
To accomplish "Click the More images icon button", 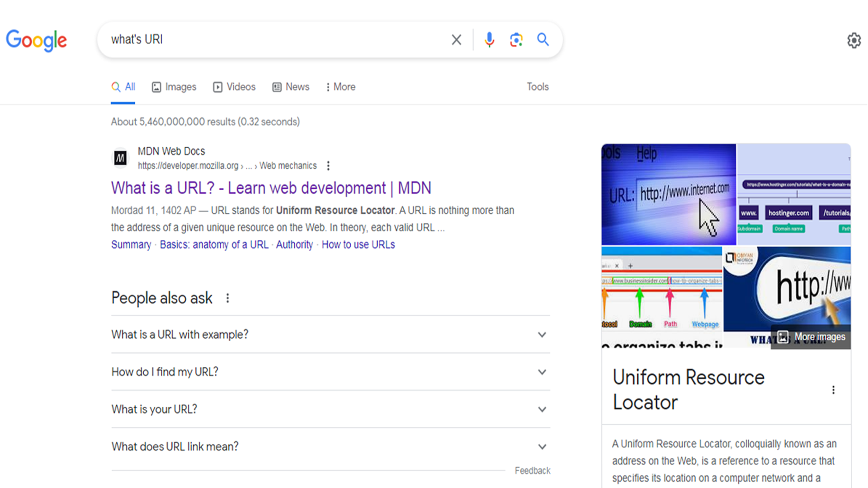I will point(811,337).
